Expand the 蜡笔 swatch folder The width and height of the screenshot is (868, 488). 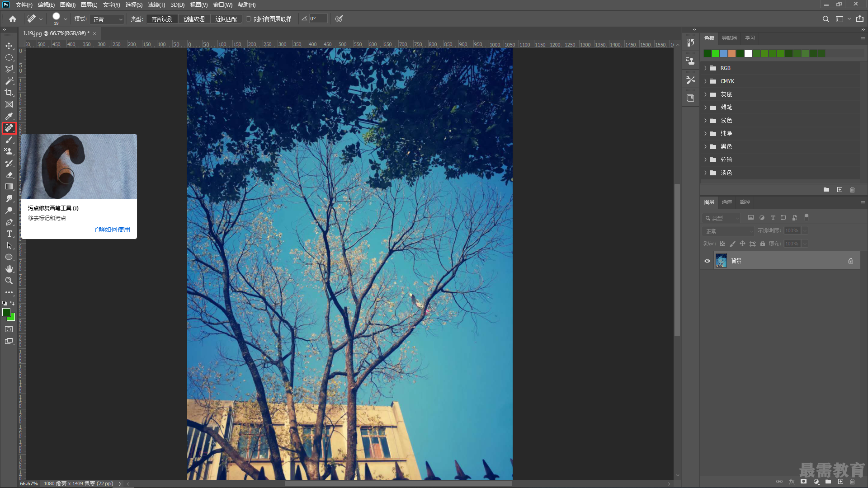(x=705, y=108)
